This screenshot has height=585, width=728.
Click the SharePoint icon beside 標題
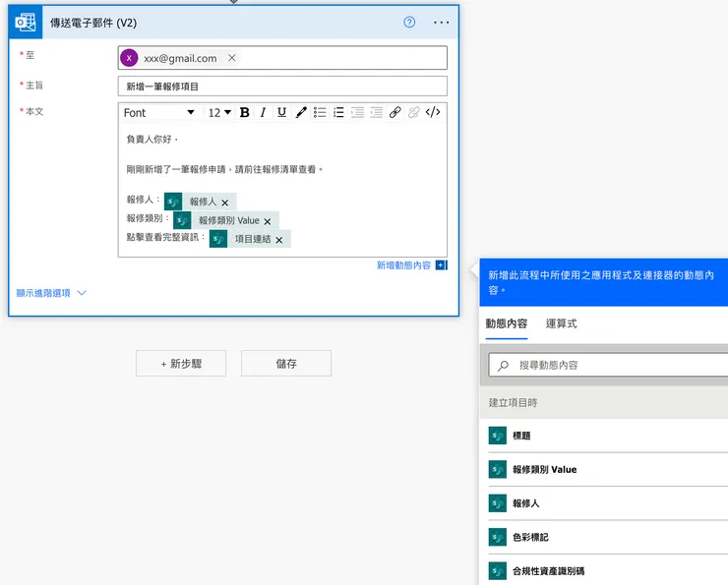click(x=497, y=436)
